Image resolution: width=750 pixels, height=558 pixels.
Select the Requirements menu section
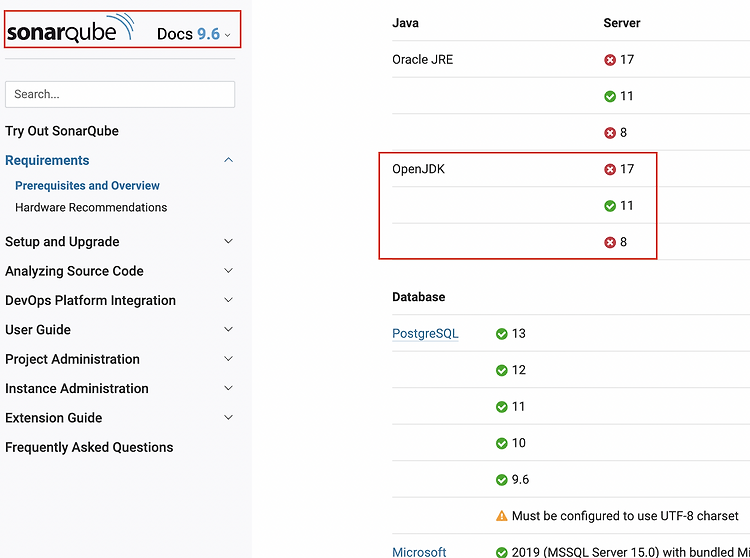[47, 160]
